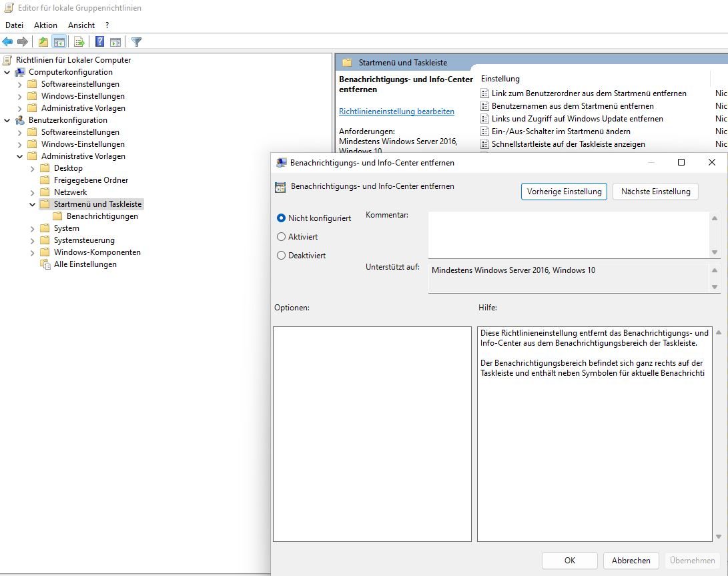728x576 pixels.
Task: Go forward with the right arrow toolbar icon
Action: click(x=22, y=42)
